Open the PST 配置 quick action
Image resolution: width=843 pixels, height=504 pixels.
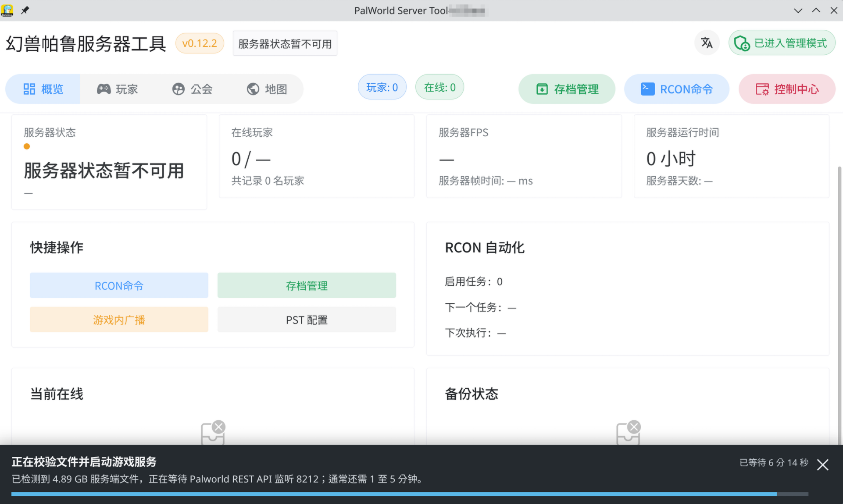coord(307,319)
